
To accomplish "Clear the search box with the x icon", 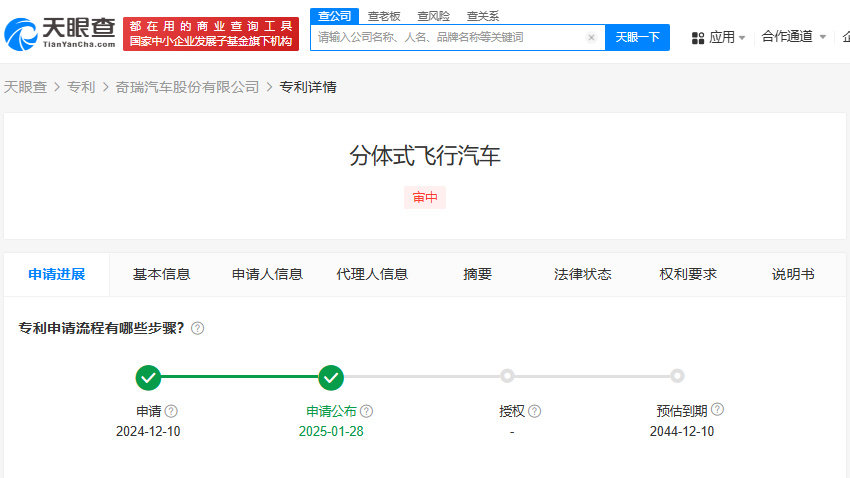I will click(591, 37).
